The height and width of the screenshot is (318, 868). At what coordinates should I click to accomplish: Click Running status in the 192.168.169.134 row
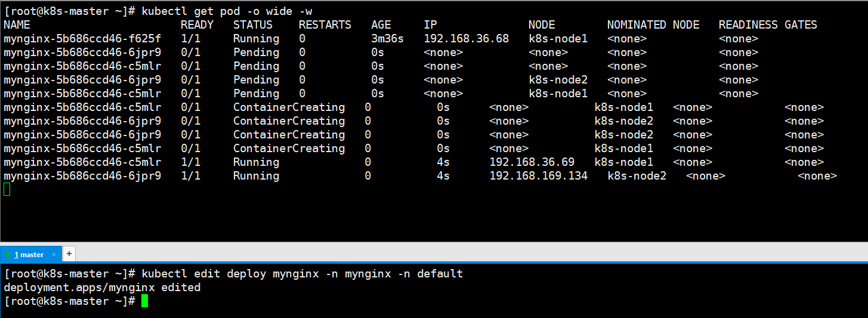256,175
